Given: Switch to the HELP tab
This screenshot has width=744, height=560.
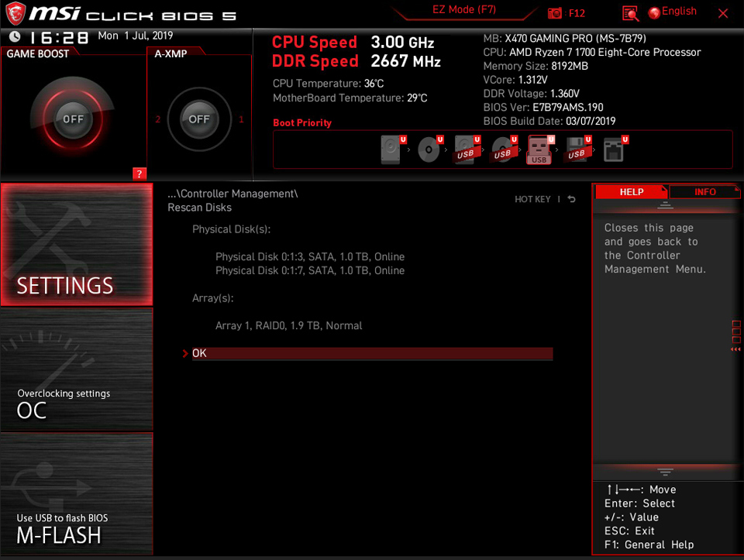Looking at the screenshot, I should click(631, 191).
